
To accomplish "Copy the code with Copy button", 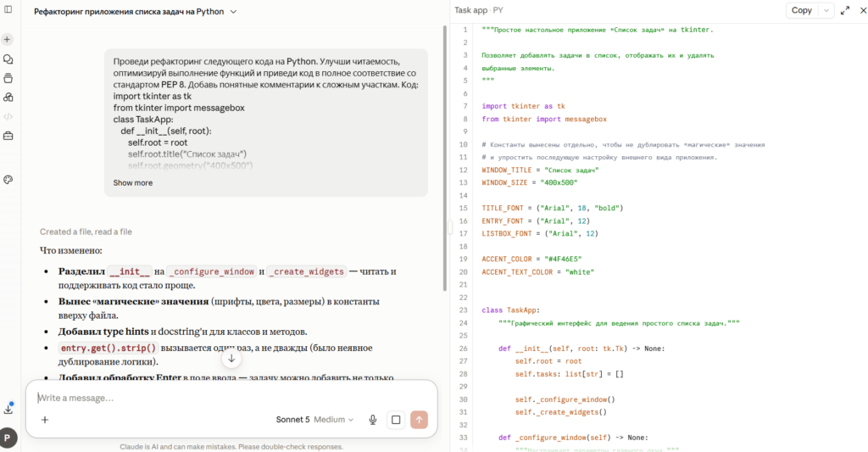I will click(x=802, y=10).
